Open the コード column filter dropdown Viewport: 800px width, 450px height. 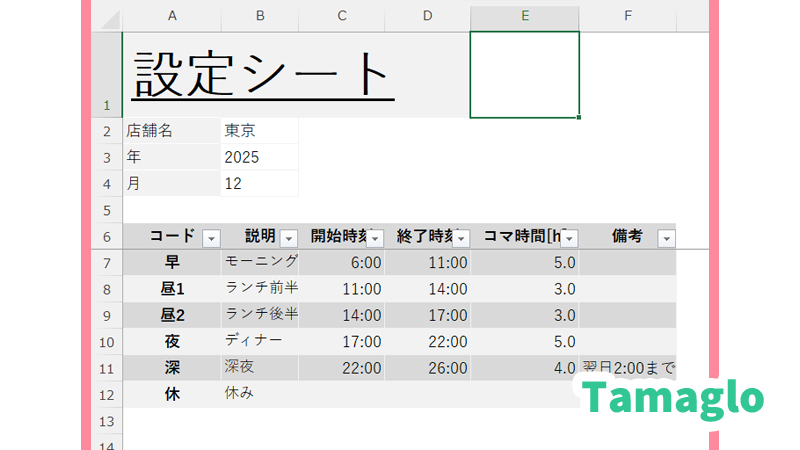coord(211,238)
